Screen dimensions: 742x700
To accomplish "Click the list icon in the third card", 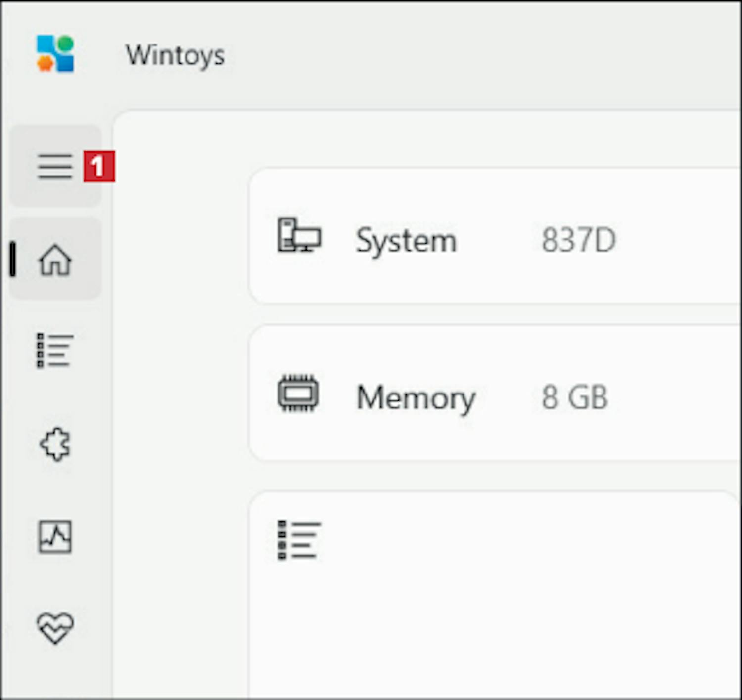I will click(x=299, y=540).
